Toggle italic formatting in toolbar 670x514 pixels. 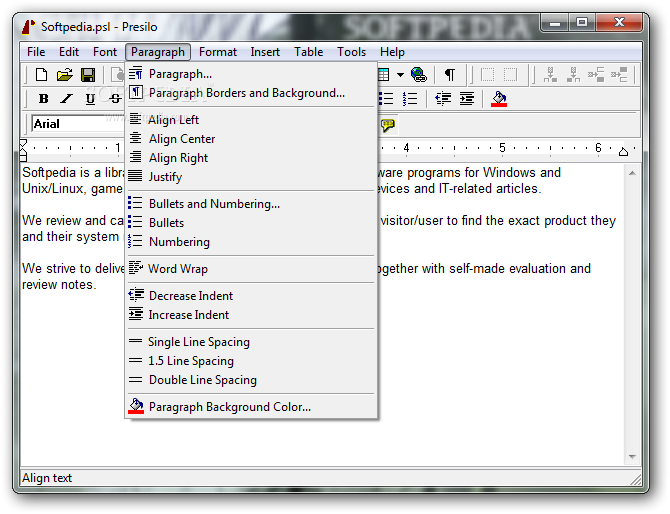(66, 99)
